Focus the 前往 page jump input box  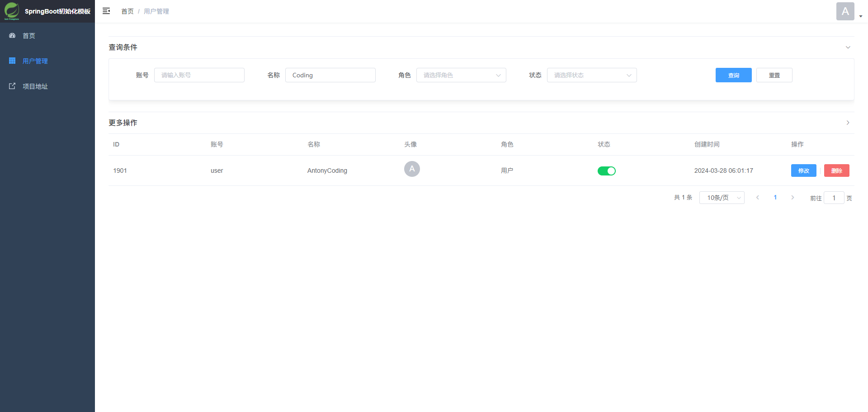(834, 198)
